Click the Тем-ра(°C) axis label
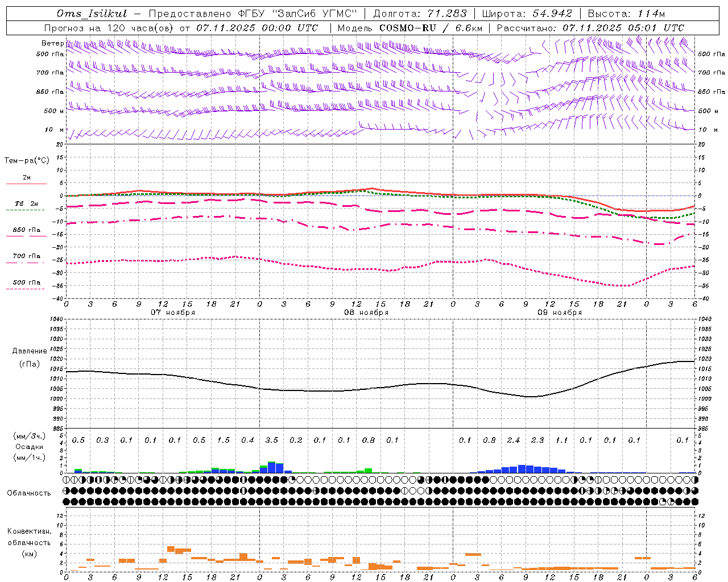The height and width of the screenshot is (582, 728). pos(27,161)
